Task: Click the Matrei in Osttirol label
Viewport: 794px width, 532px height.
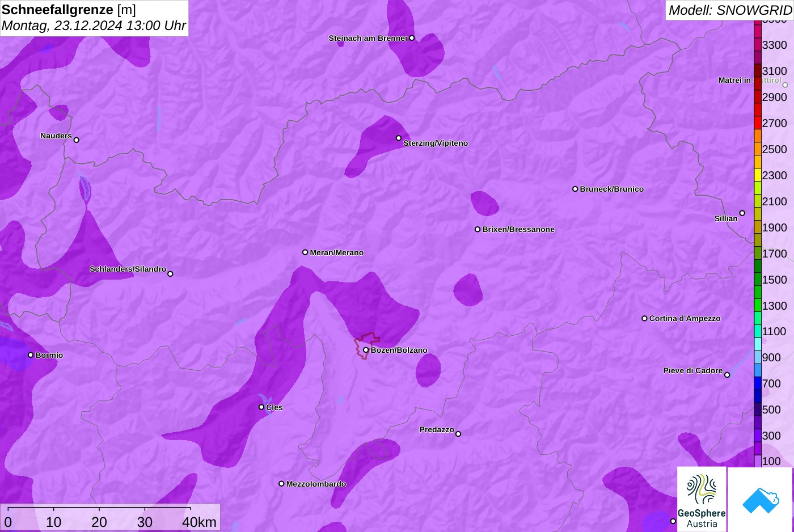Action: (x=750, y=80)
